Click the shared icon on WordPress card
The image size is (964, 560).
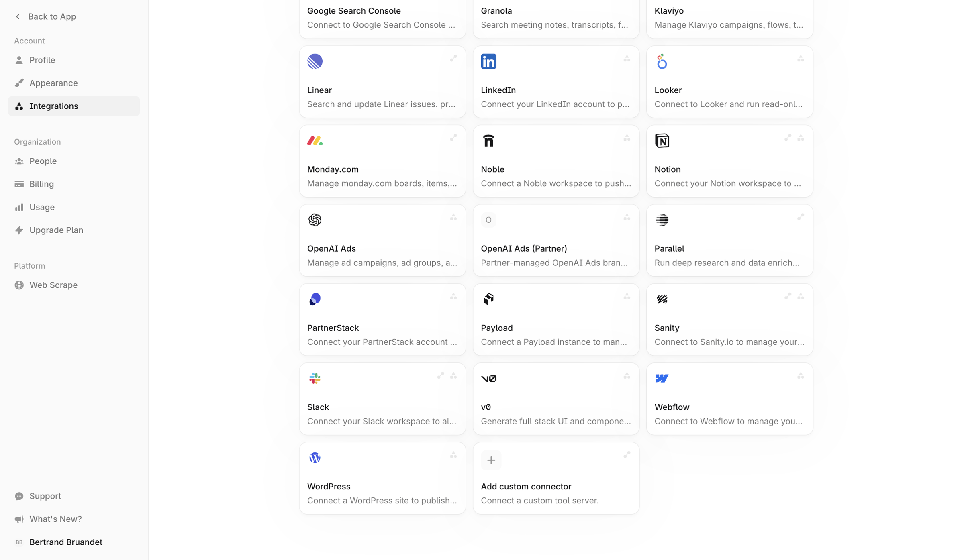pyautogui.click(x=453, y=455)
